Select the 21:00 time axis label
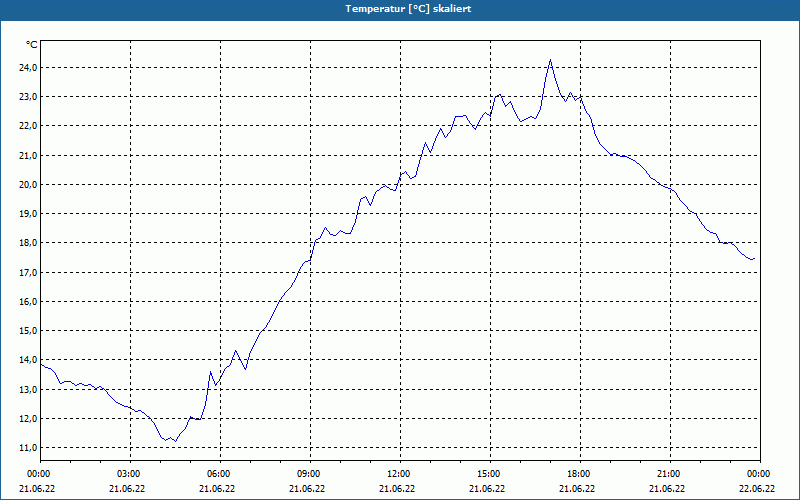 [x=667, y=474]
